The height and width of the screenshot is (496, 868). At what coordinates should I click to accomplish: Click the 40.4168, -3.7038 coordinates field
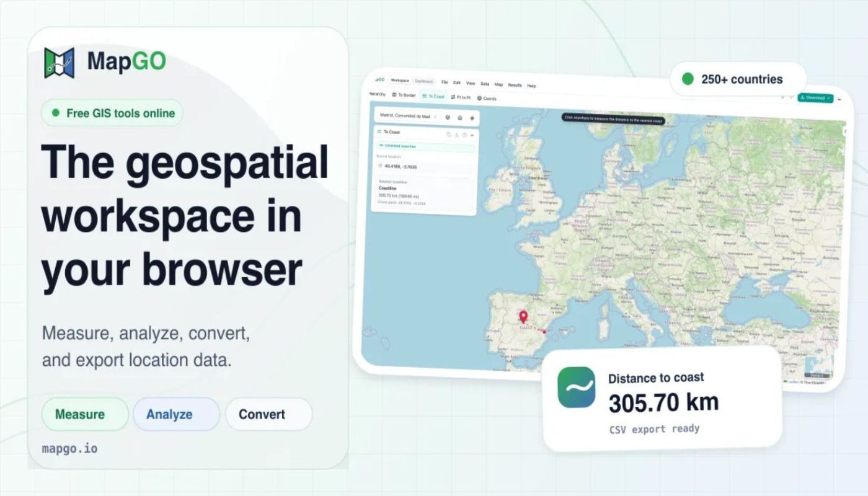(425, 166)
